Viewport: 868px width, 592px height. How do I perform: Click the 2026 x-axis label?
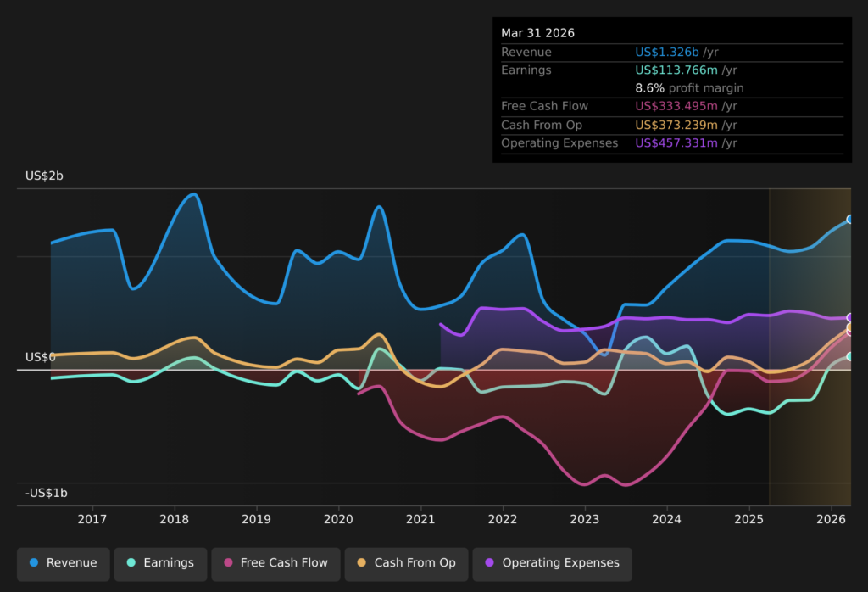tap(831, 519)
